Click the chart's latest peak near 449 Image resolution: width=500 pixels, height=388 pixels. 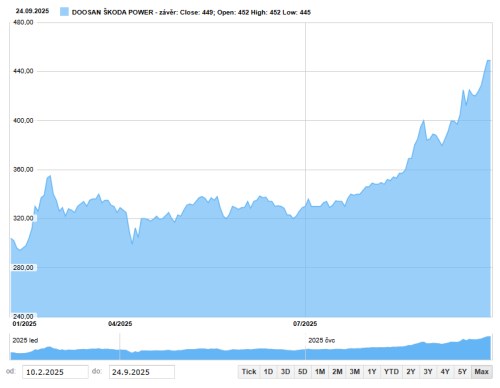point(488,60)
